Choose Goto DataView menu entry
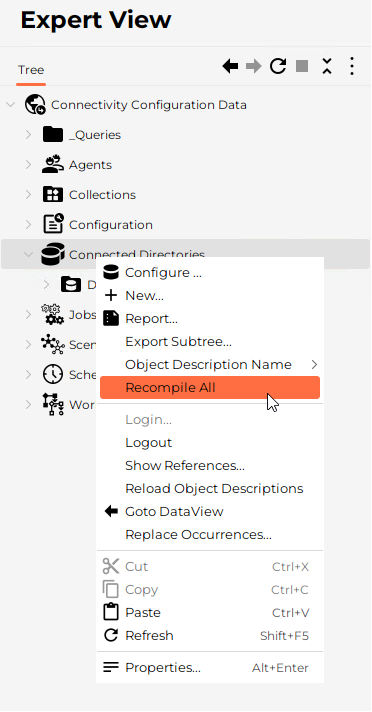The height and width of the screenshot is (712, 372). [x=210, y=512]
